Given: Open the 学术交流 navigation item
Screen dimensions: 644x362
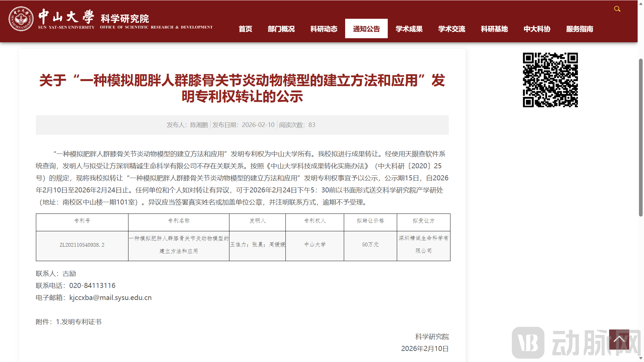Looking at the screenshot, I should click(451, 29).
